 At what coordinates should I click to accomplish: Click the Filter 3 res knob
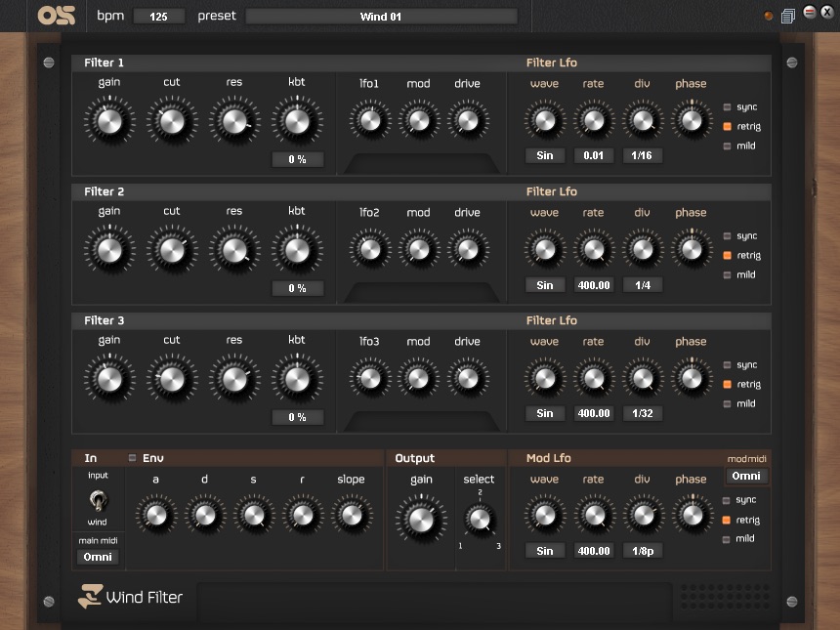coord(234,379)
